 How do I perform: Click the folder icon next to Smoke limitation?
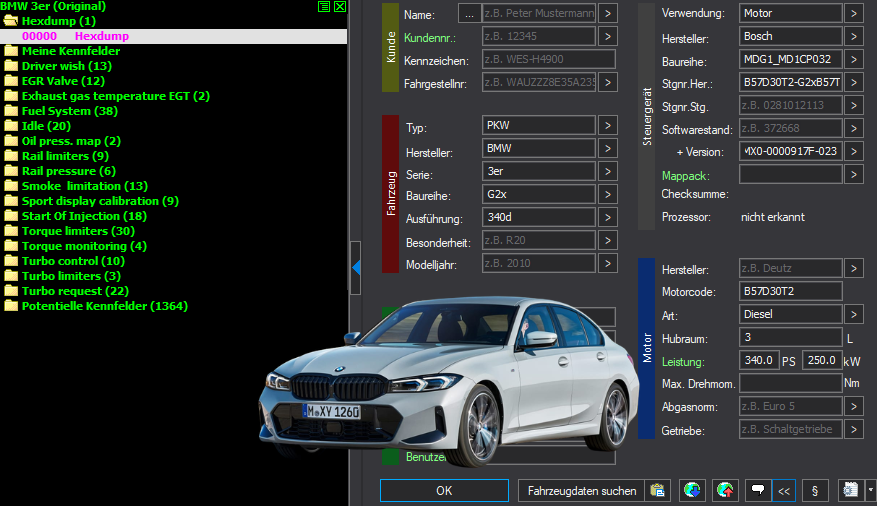(x=11, y=186)
